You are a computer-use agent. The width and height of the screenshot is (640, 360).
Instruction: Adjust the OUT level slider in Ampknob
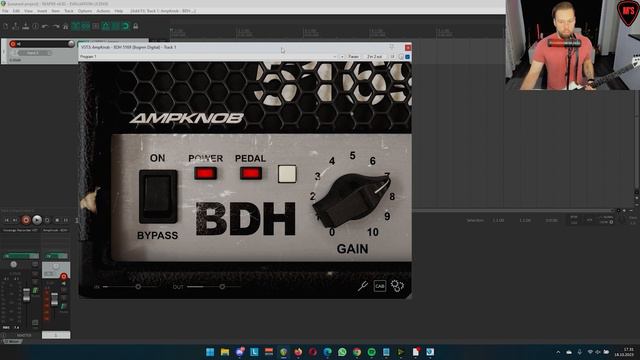pos(222,287)
